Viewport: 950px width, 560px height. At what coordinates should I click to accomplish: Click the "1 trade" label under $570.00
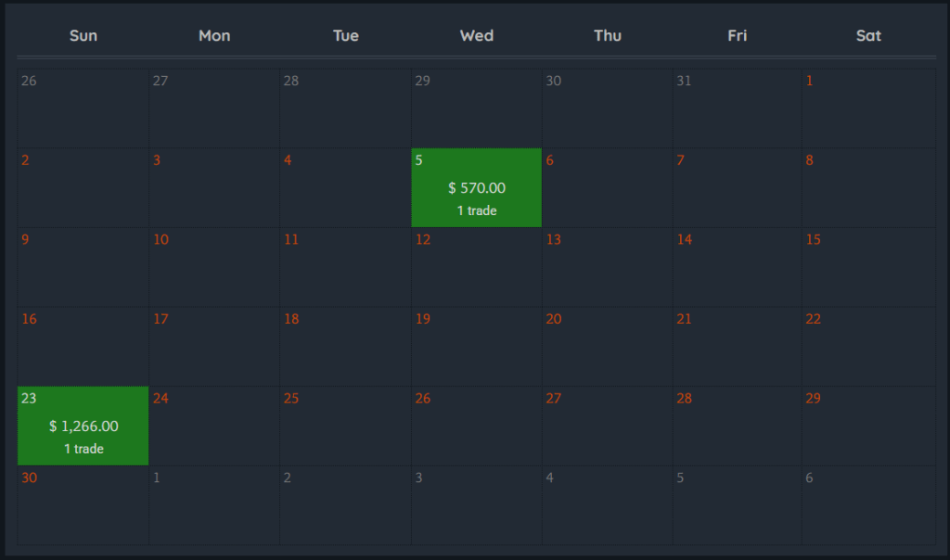[x=477, y=210]
